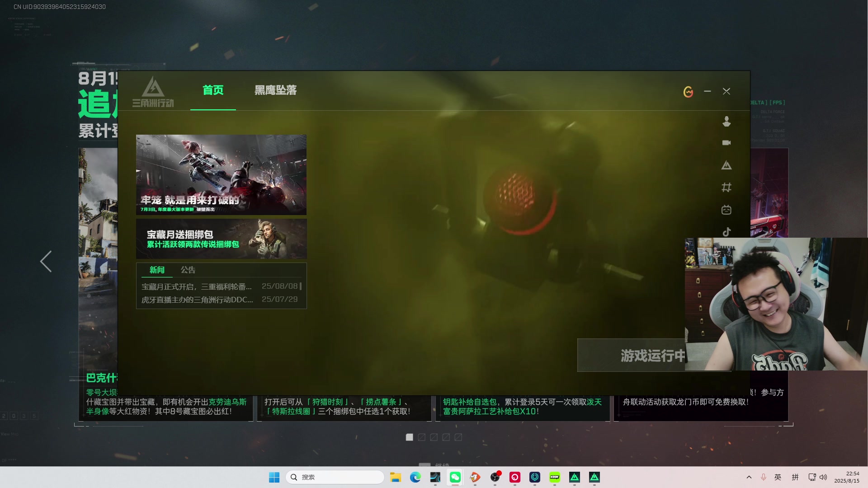Toggle the 英 input language indicator
Screen dimensions: 868x488
778,477
